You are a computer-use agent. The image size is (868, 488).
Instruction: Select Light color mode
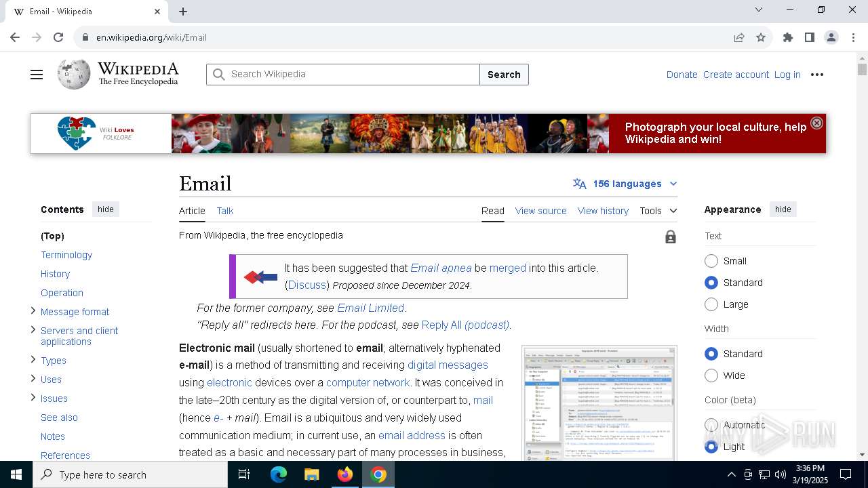coord(711,447)
